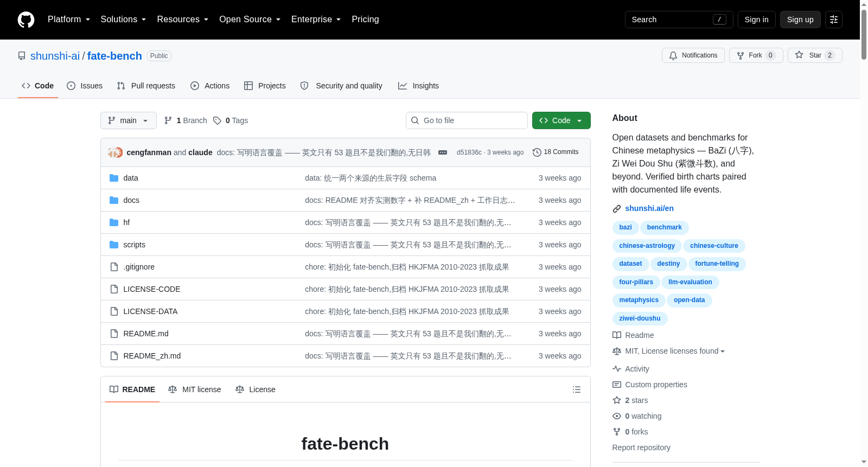The width and height of the screenshot is (868, 467).
Task: Open the bazi topic tag
Action: tap(626, 227)
